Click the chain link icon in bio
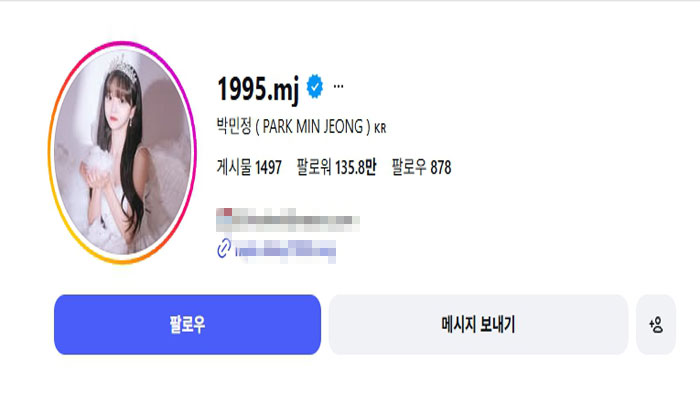Image resolution: width=700 pixels, height=400 pixels. 224,249
